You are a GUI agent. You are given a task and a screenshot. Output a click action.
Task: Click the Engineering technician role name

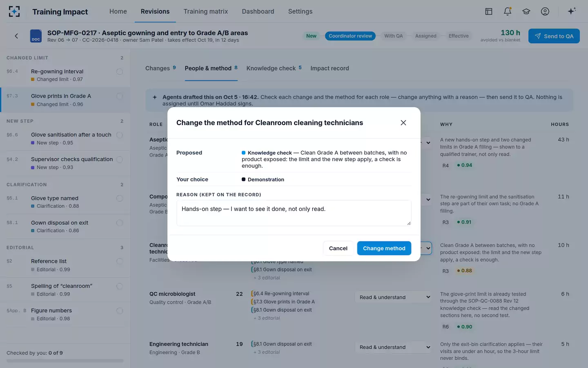(179, 344)
